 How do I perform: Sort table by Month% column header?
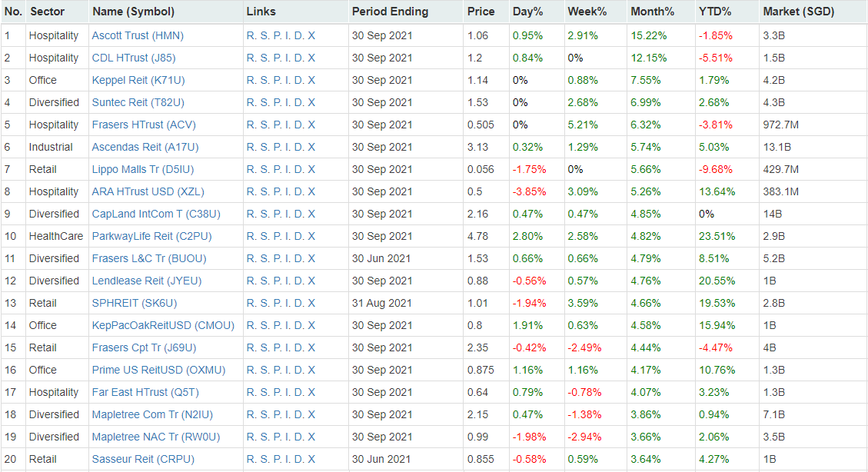tap(653, 12)
